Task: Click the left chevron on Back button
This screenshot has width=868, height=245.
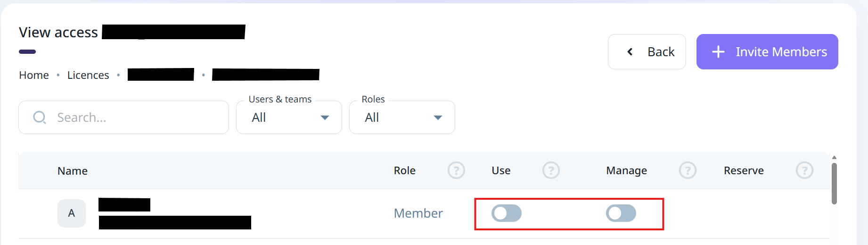Action: point(630,52)
